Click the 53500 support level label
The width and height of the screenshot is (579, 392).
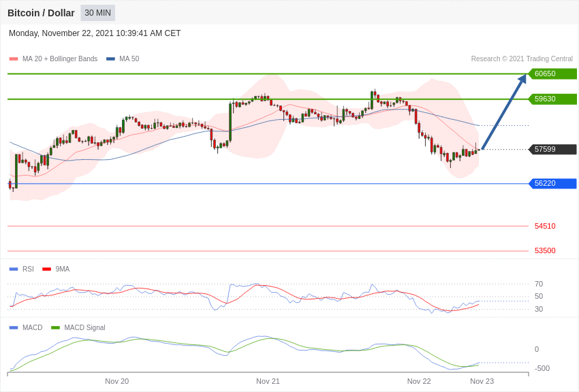545,250
